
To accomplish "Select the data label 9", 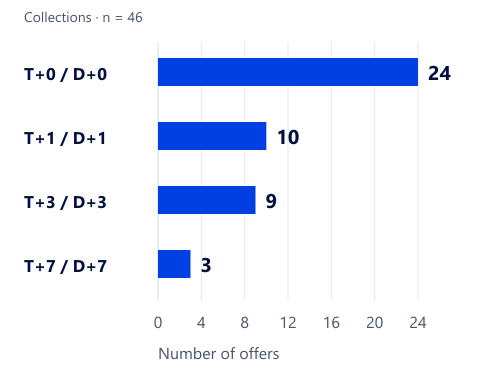I will click(x=271, y=201).
